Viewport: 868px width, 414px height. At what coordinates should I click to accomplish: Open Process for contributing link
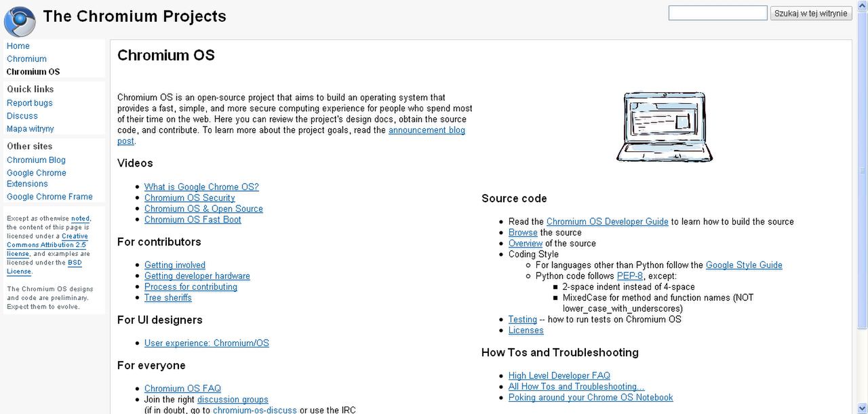point(191,287)
